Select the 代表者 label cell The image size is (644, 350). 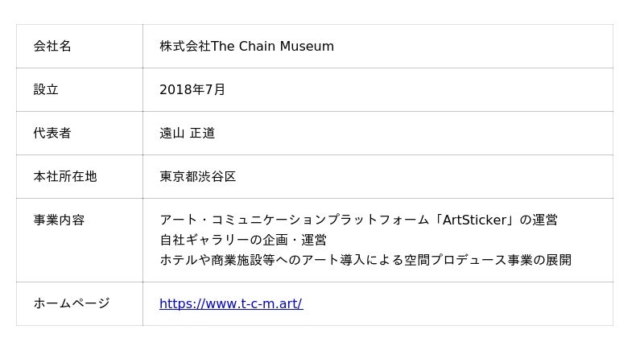[52, 133]
